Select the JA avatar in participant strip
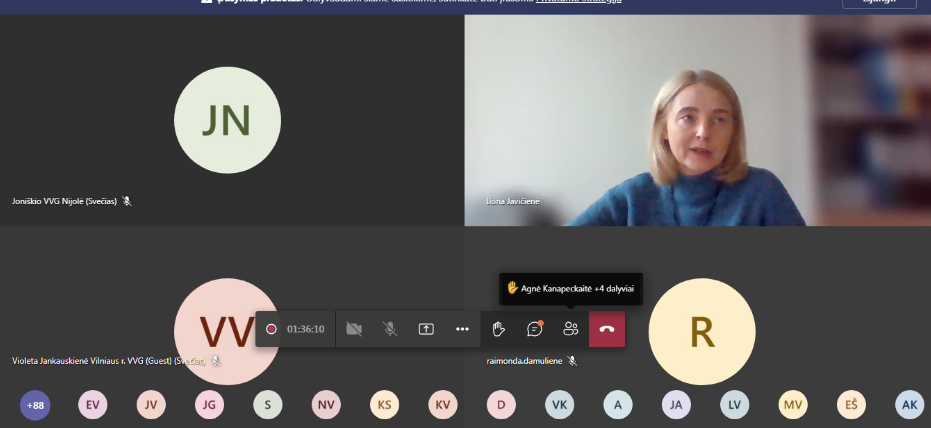This screenshot has height=428, width=931. click(676, 405)
